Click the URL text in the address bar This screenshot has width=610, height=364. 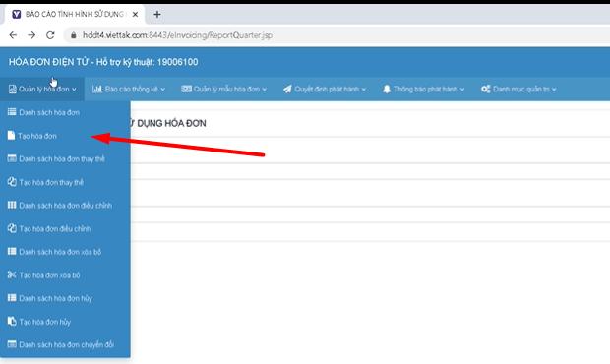(x=177, y=35)
